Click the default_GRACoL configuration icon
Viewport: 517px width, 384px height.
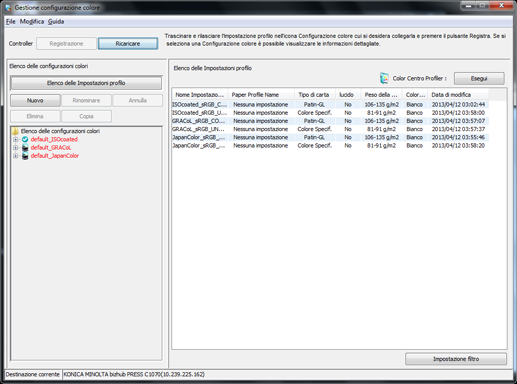[25, 147]
